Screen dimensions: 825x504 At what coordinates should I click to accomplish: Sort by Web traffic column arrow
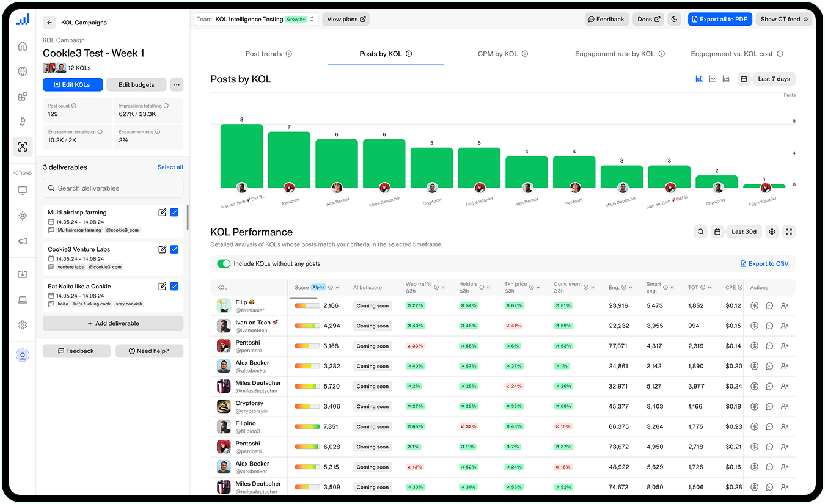point(443,287)
